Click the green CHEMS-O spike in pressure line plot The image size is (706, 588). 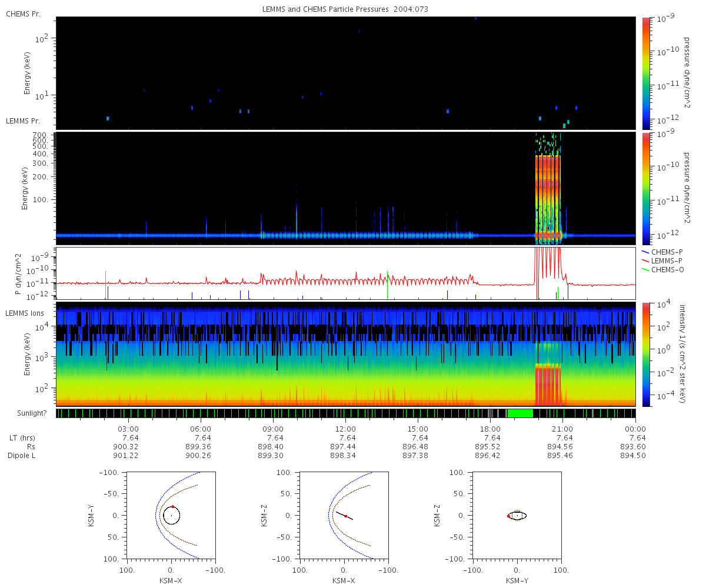(388, 285)
